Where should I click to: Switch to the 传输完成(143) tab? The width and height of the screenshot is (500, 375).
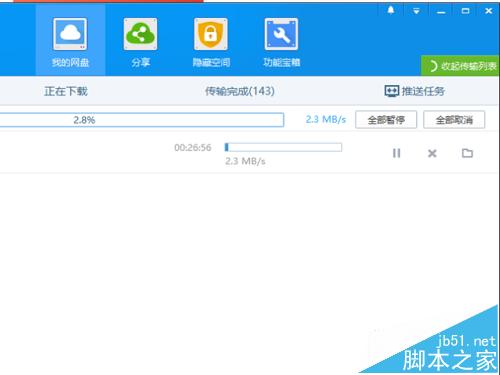240,91
